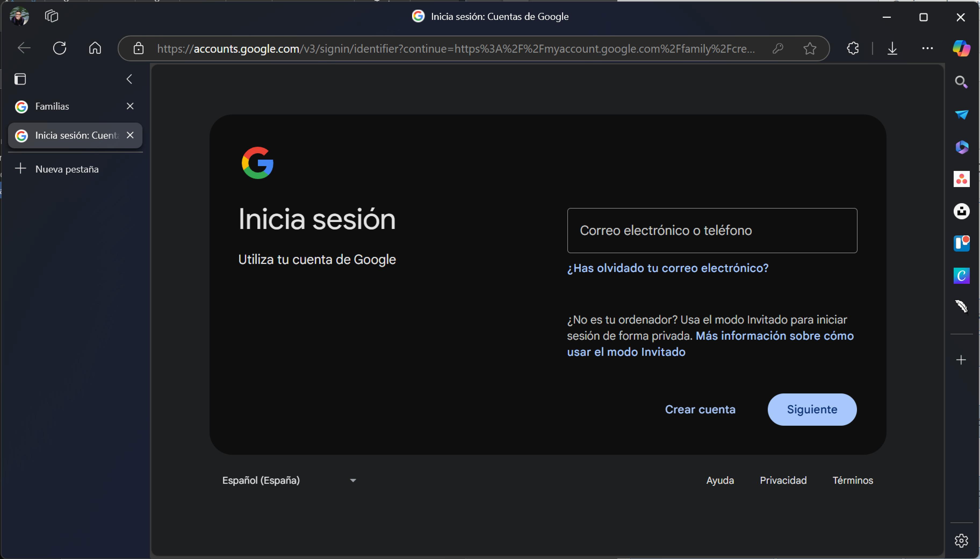Click the Google logo on sign-in card
980x559 pixels.
click(257, 163)
